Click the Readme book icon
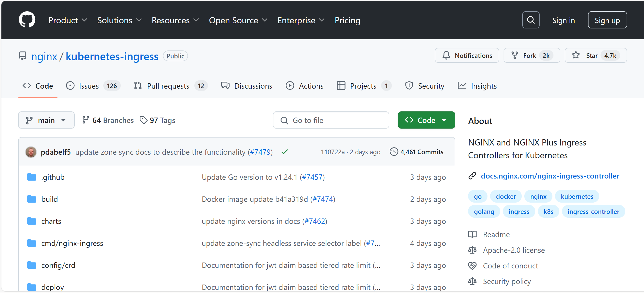644x293 pixels. [472, 234]
